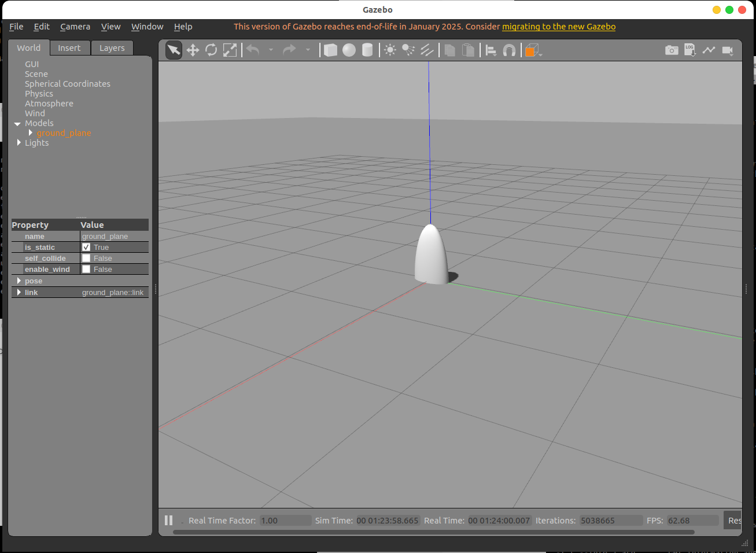The image size is (756, 553).
Task: Open the Help menu
Action: [x=183, y=27]
